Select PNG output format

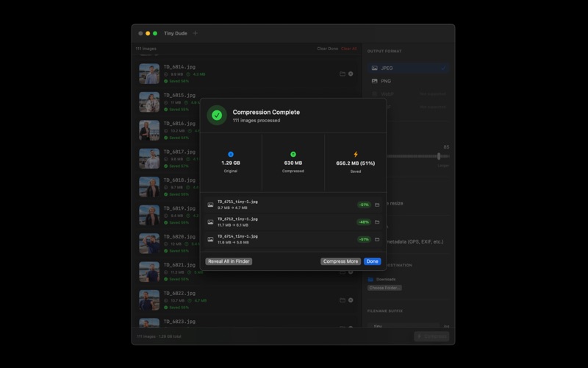tap(408, 81)
